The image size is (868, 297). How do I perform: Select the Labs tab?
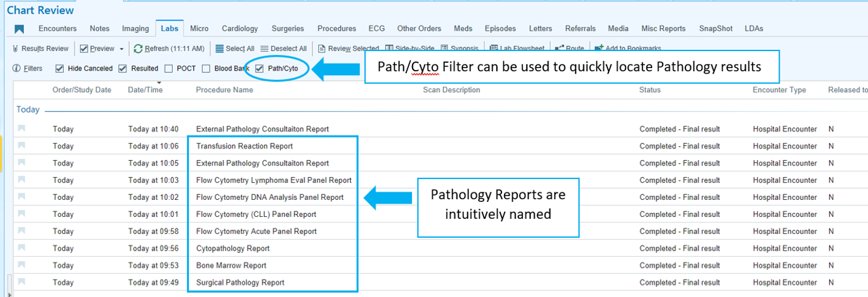[x=169, y=28]
